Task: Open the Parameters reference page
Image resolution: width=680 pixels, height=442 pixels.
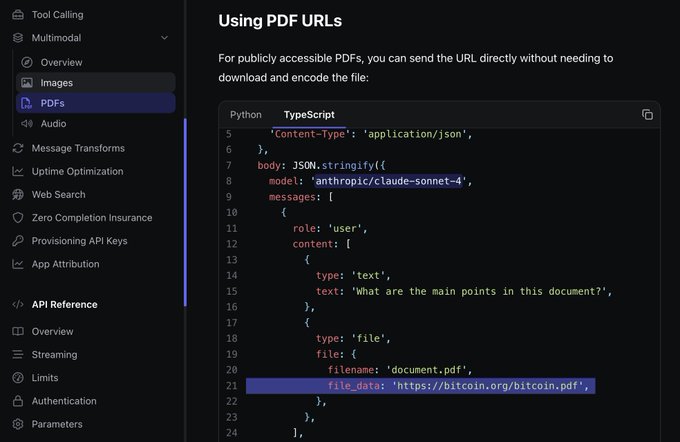Action: pos(58,424)
